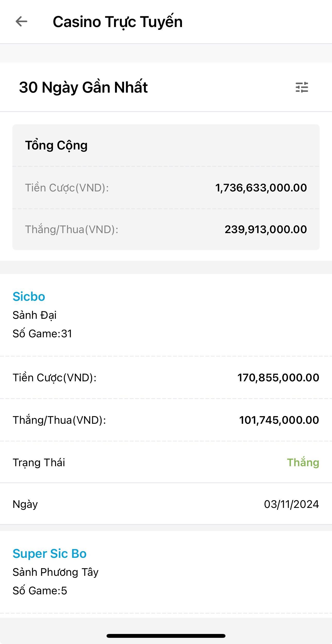Image resolution: width=332 pixels, height=644 pixels.
Task: Open the Sicbo game link
Action: [29, 296]
